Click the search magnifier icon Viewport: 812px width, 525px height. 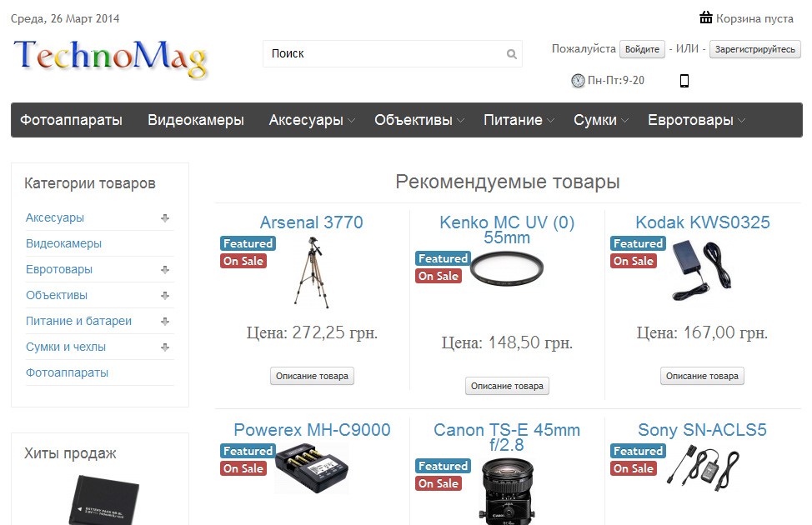tap(511, 53)
